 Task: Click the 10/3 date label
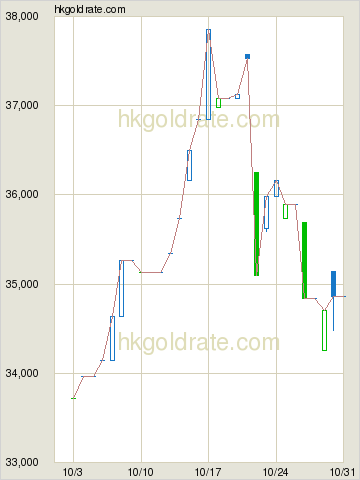pyautogui.click(x=72, y=472)
